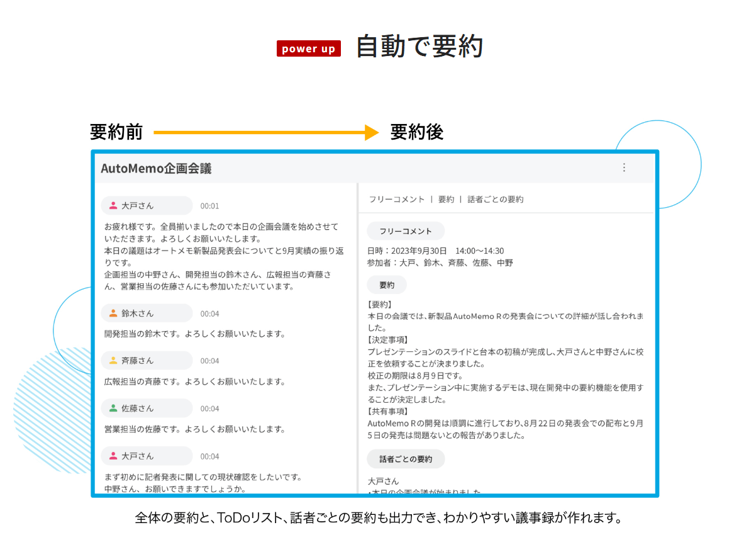Click the AutoMemo企画会議 meeting title
The image size is (756, 552).
(156, 169)
